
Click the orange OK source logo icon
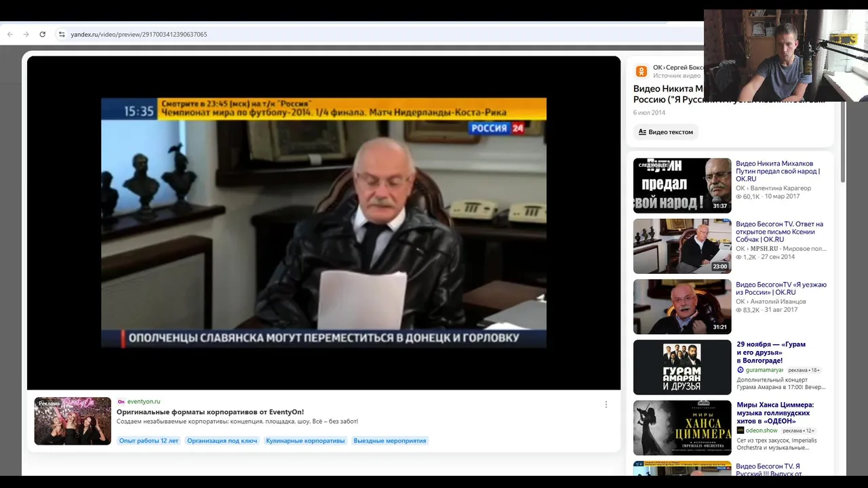[x=641, y=71]
